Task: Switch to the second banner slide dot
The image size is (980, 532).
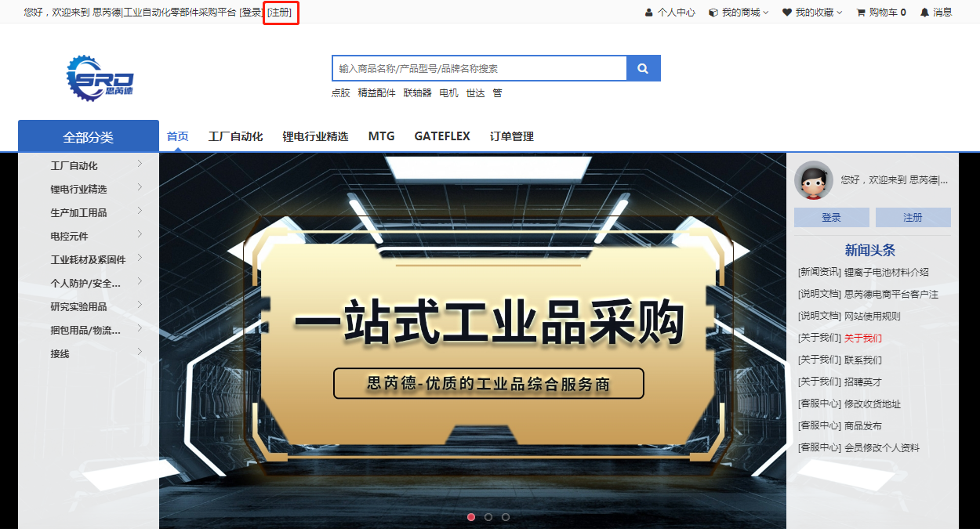Action: click(x=488, y=517)
